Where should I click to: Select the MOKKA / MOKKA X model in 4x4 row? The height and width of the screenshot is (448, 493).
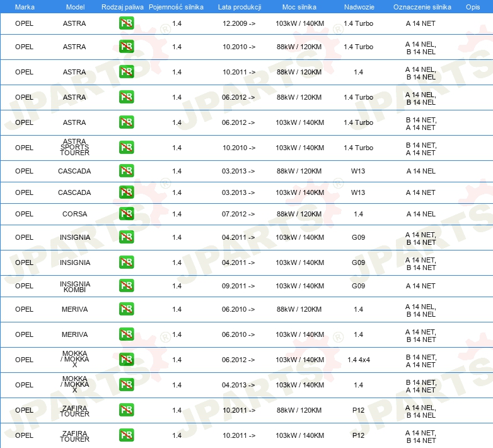pyautogui.click(x=74, y=359)
